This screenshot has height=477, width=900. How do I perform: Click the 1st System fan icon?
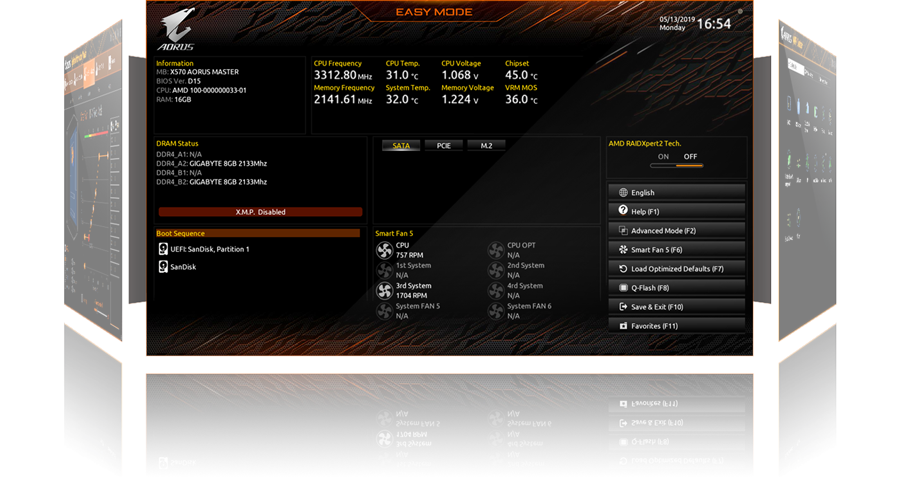(384, 270)
